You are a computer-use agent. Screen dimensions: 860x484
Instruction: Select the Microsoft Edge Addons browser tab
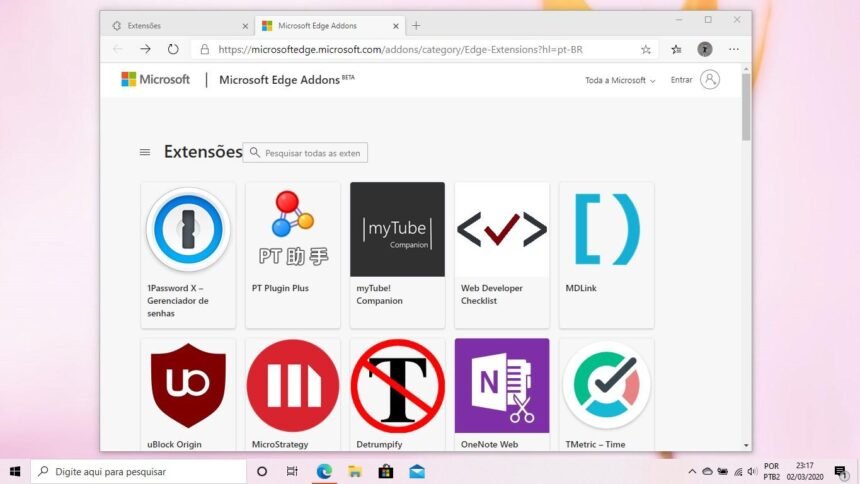click(x=329, y=26)
